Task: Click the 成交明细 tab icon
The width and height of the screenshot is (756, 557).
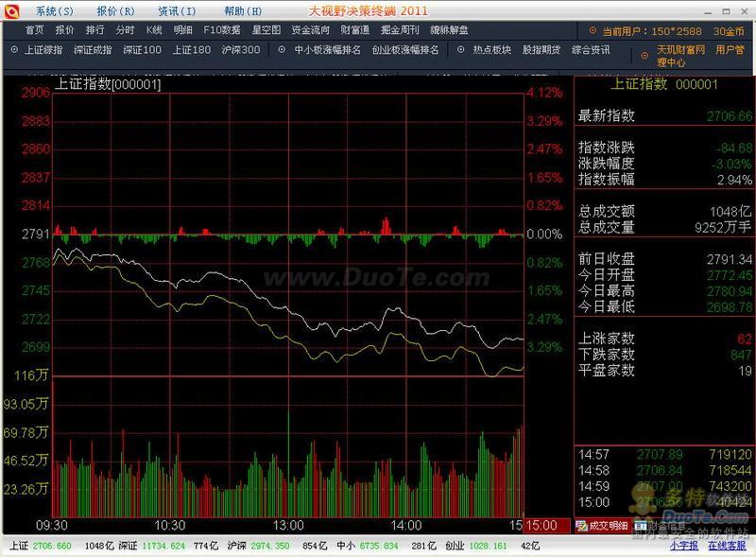Action: click(581, 526)
